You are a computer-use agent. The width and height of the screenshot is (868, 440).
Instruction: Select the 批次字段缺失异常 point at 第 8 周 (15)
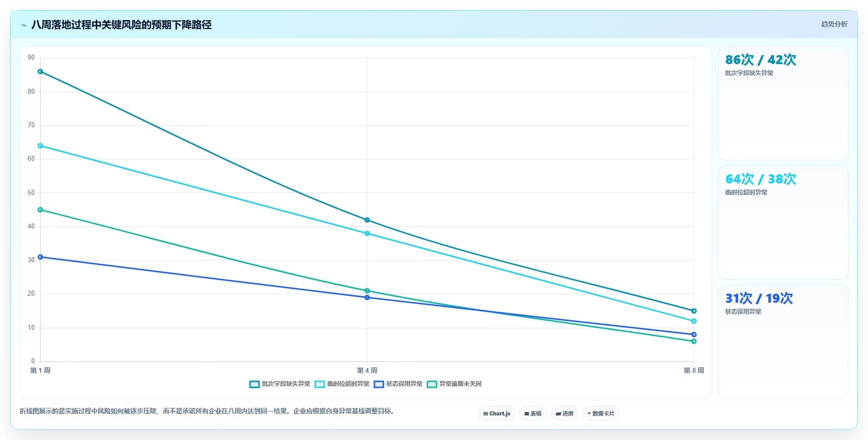click(x=694, y=311)
